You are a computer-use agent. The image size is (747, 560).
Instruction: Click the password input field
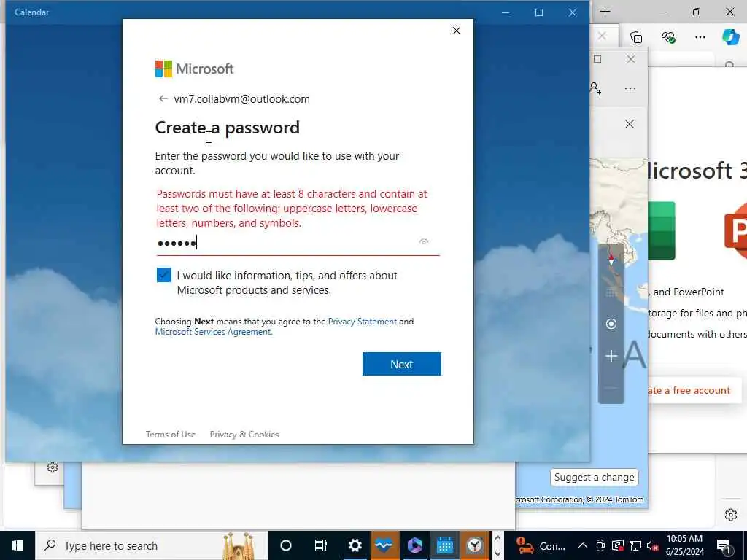click(298, 243)
